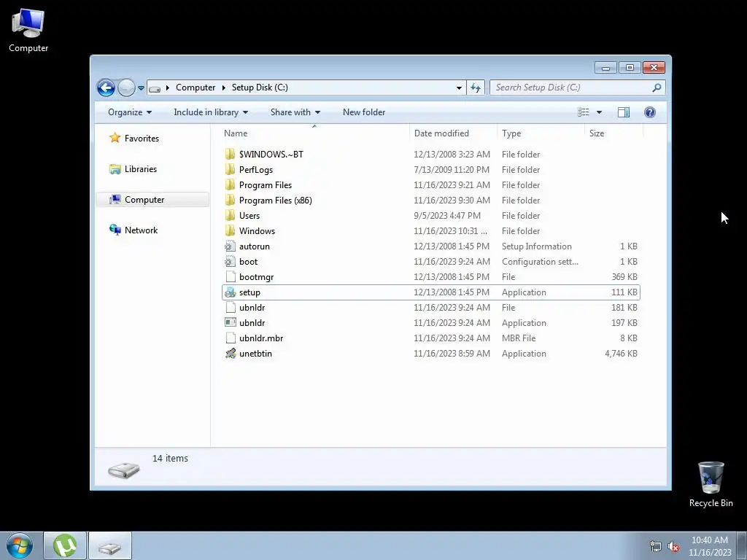This screenshot has width=747, height=560.
Task: Select the $WINDOWS.~BT folder icon
Action: [x=230, y=155]
